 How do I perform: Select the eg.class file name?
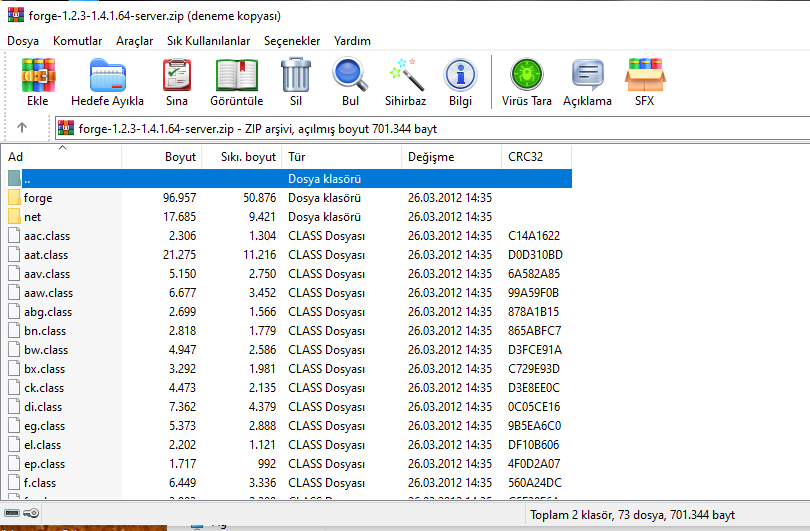(44, 426)
